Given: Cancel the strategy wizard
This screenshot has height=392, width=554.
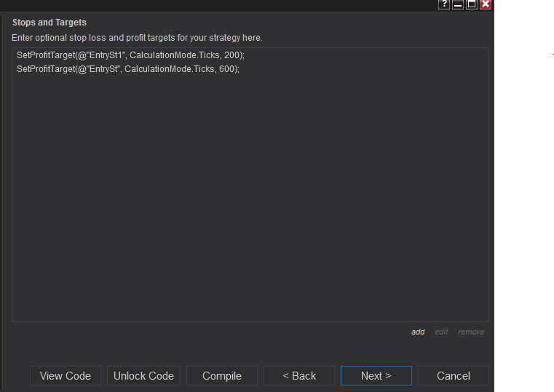Looking at the screenshot, I should point(454,376).
